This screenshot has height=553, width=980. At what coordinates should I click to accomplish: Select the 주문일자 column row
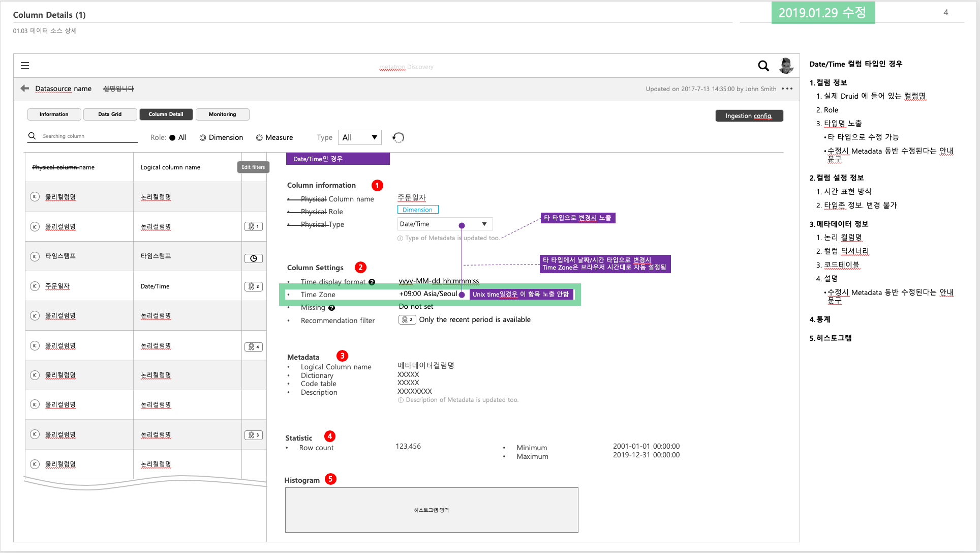tap(146, 286)
